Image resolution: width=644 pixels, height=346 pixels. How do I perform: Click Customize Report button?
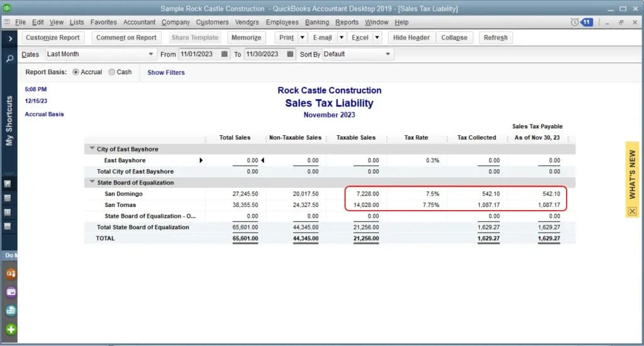pyautogui.click(x=53, y=37)
